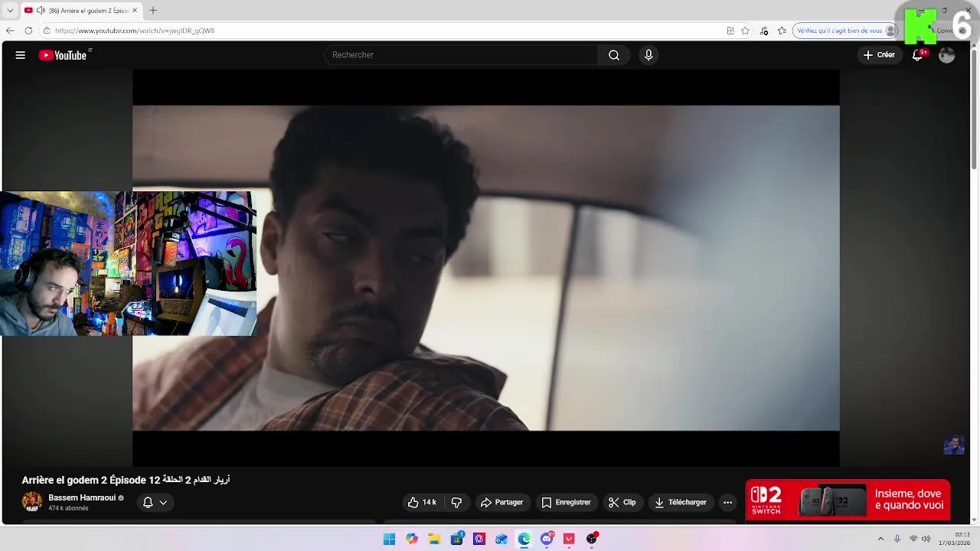The image size is (980, 551).
Task: Open more actions three-dot menu
Action: pos(727,503)
